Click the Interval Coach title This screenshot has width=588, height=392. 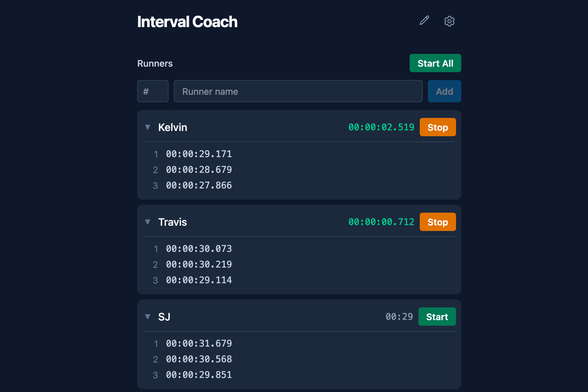(187, 22)
